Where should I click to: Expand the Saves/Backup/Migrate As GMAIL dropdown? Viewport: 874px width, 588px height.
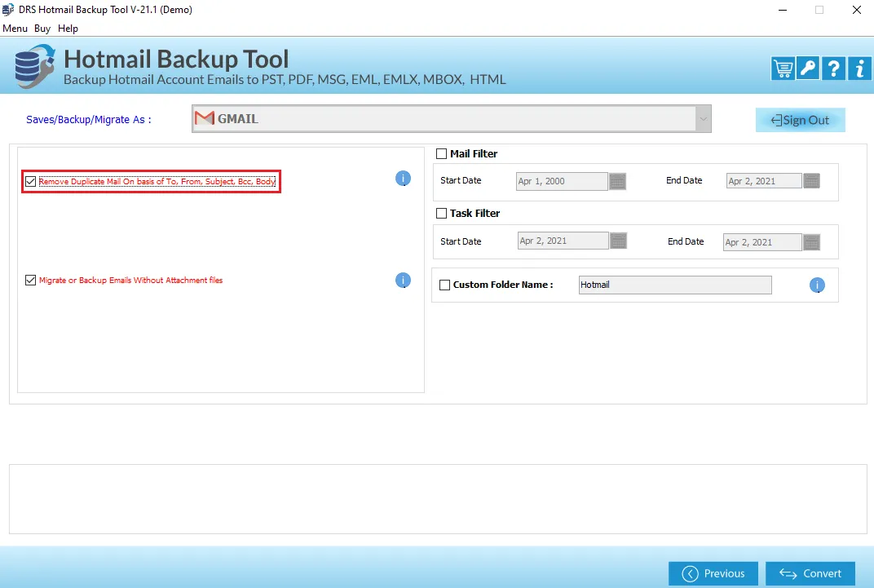pos(704,119)
